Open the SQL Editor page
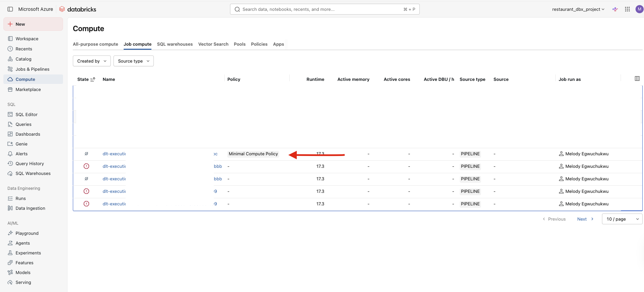The image size is (644, 292). tap(26, 114)
